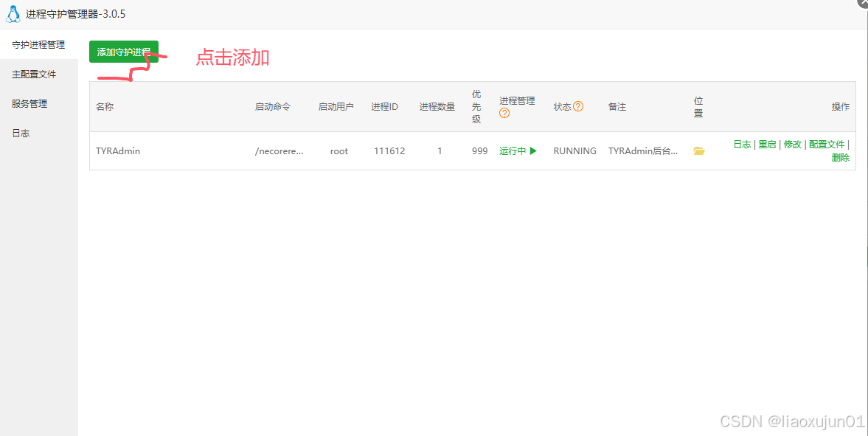
Task: Click 重启 link to restart TYRAdmin
Action: (767, 145)
